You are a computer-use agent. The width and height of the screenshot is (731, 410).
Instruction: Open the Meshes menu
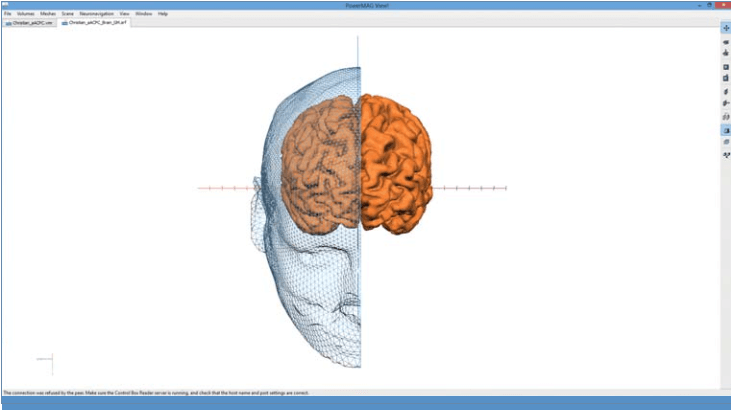(47, 14)
